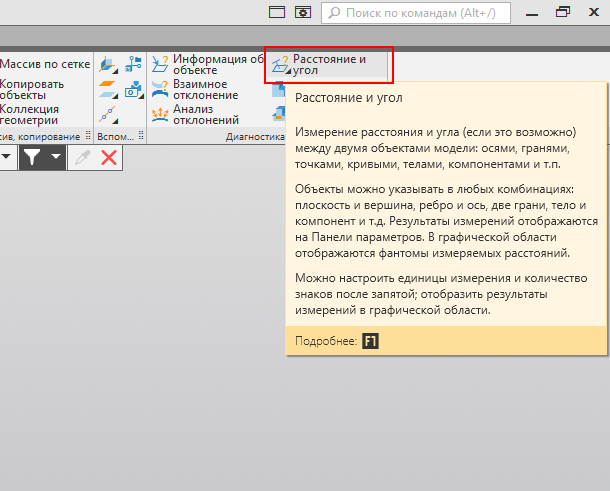Click the blue cube icon under Расстояние
The image size is (610, 491).
coord(279,89)
